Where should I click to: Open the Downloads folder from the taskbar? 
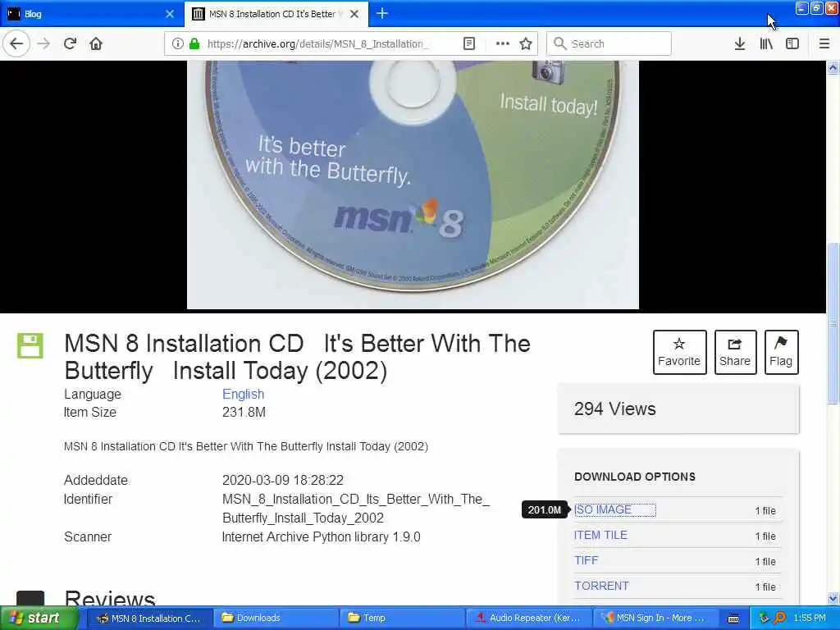pyautogui.click(x=276, y=619)
